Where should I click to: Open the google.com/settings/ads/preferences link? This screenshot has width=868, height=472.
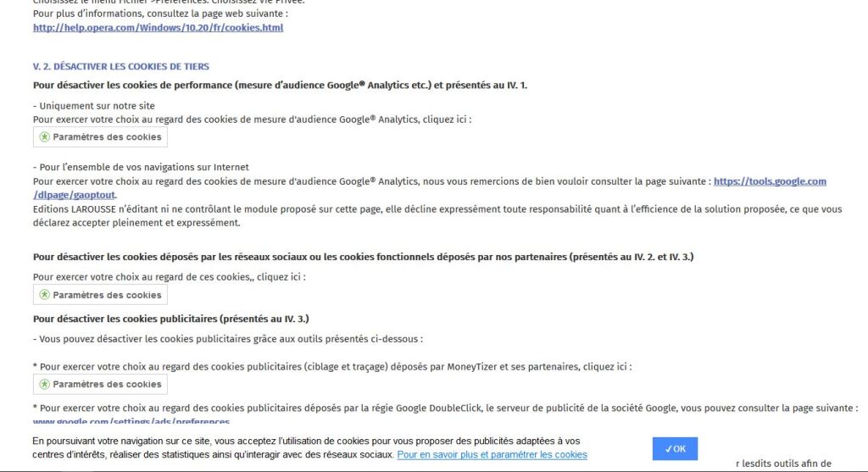coord(131,421)
